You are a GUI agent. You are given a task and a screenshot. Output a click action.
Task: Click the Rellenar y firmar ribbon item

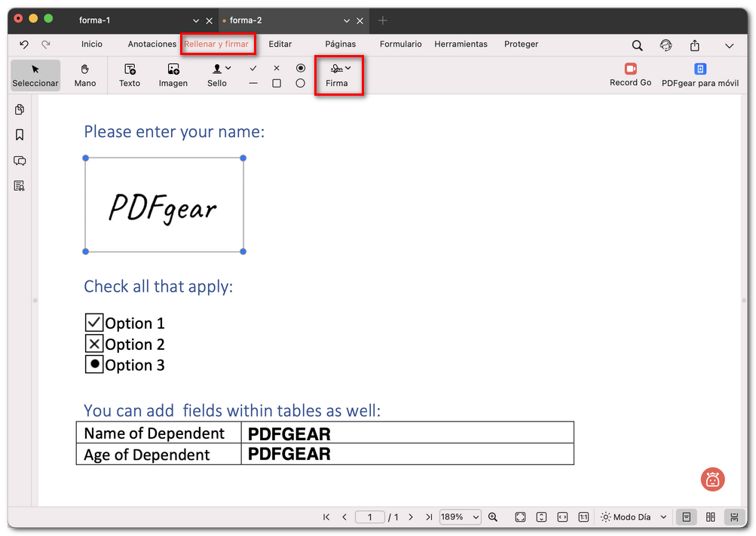[218, 44]
